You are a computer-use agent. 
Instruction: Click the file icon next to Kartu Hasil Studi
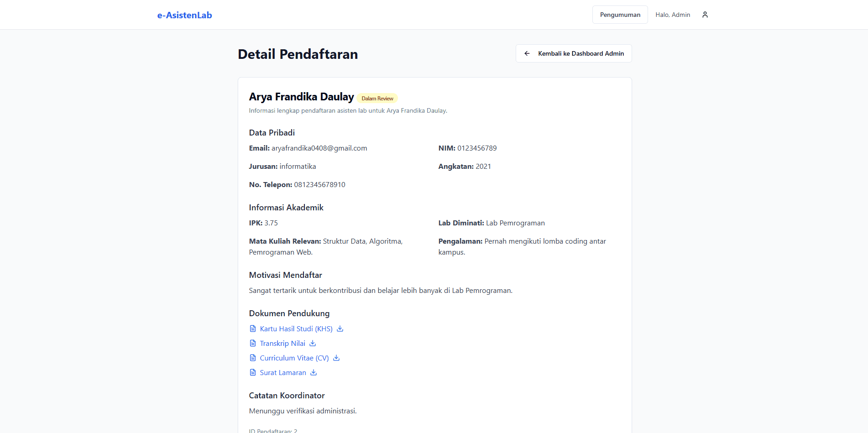(253, 329)
